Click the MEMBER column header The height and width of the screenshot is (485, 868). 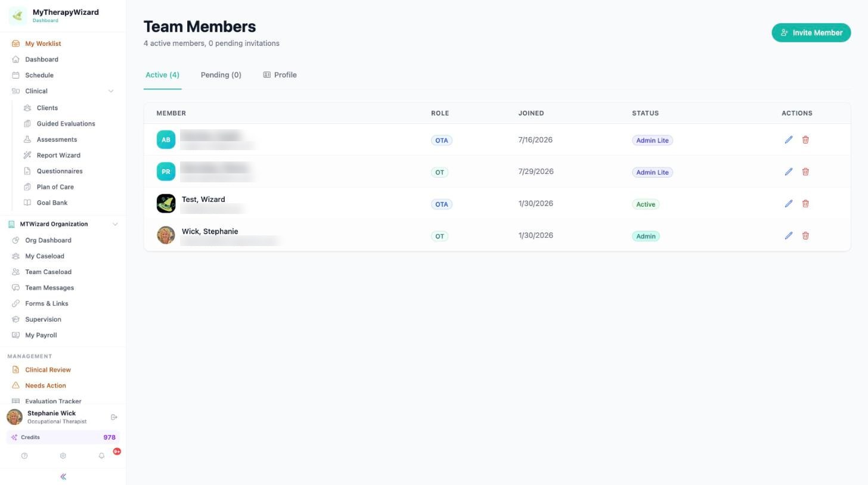[x=171, y=113]
